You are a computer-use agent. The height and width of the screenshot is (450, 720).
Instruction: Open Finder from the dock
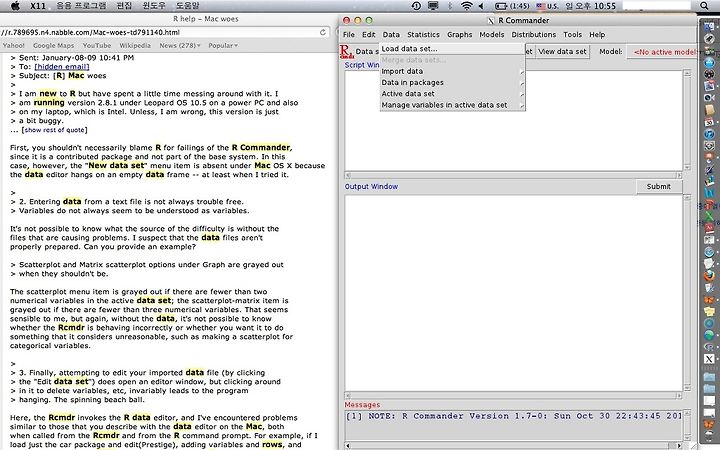[709, 27]
